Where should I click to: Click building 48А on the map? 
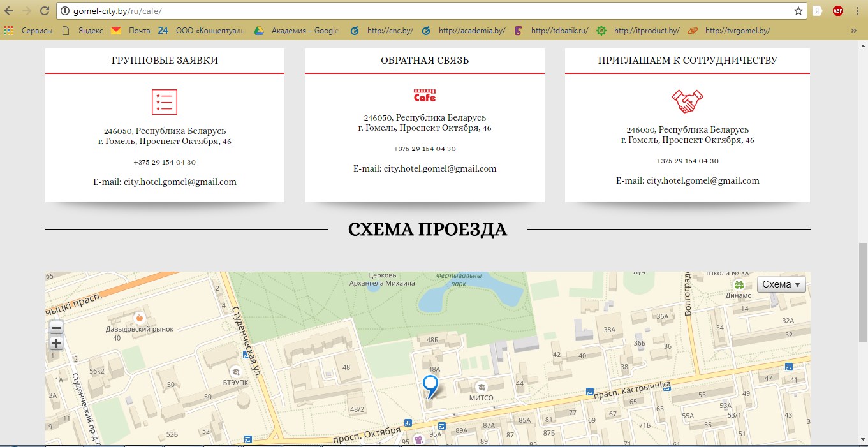(x=434, y=369)
